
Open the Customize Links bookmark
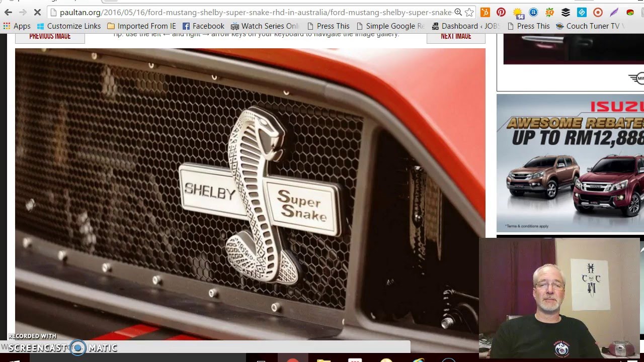68,26
